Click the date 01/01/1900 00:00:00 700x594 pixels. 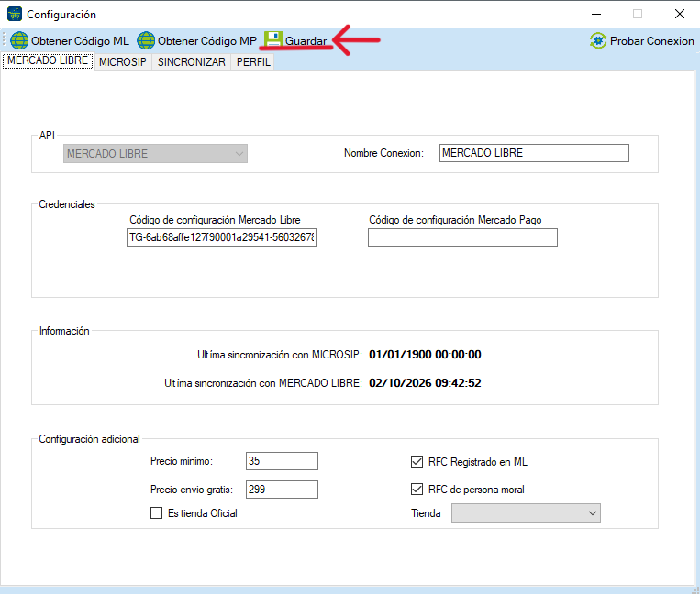coord(425,355)
